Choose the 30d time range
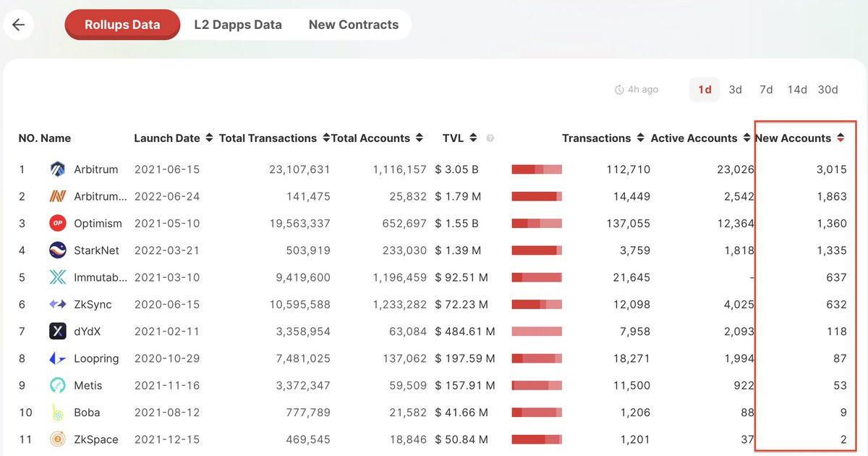The image size is (868, 456). 827,90
